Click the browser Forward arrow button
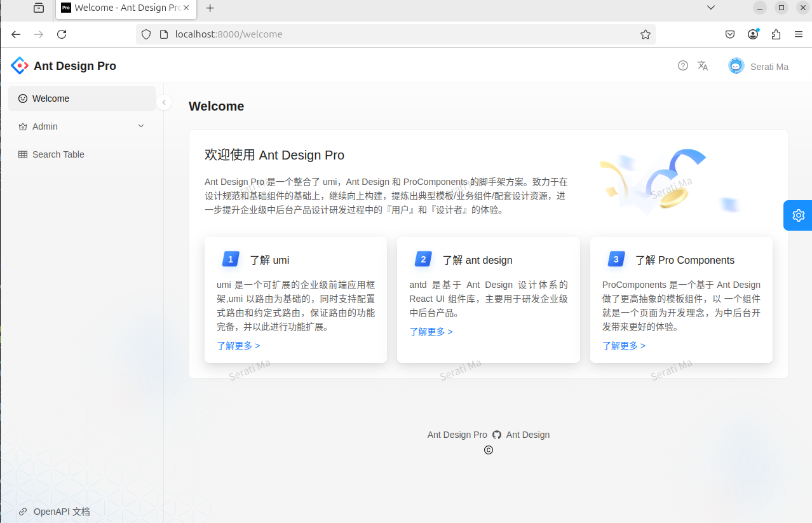Screen dimensions: 812x523 39,34
